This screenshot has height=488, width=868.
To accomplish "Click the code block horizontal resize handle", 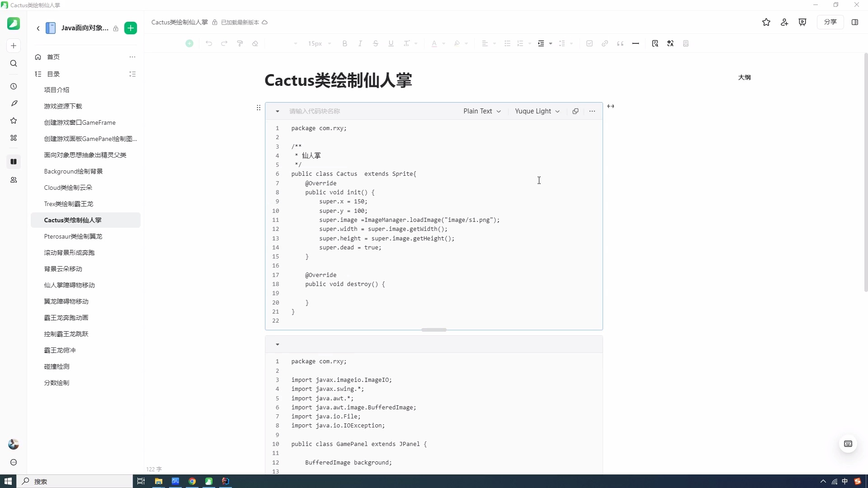I will click(x=434, y=330).
